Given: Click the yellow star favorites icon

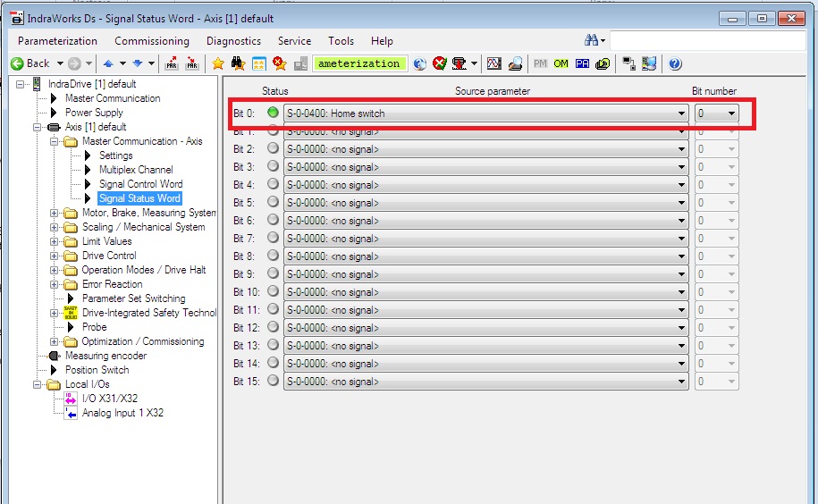Looking at the screenshot, I should pos(217,63).
